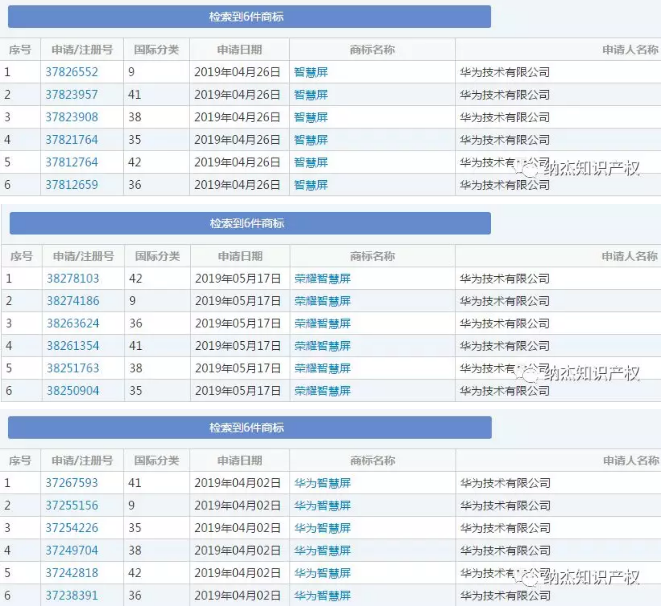Open registration number 37242818
The width and height of the screenshot is (661, 612).
click(x=72, y=573)
